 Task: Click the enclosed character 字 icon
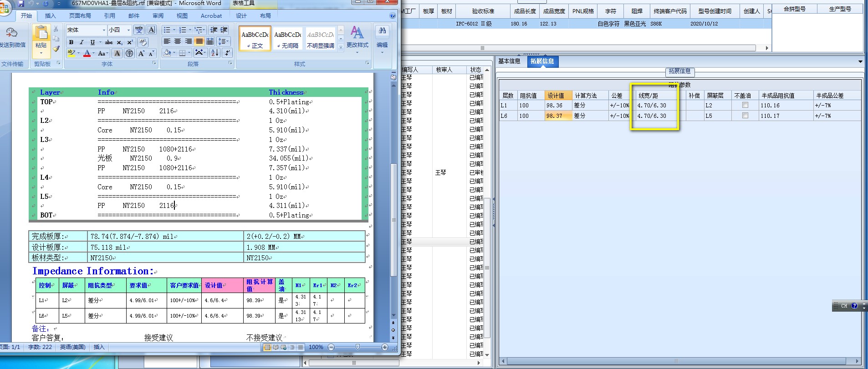tap(129, 53)
